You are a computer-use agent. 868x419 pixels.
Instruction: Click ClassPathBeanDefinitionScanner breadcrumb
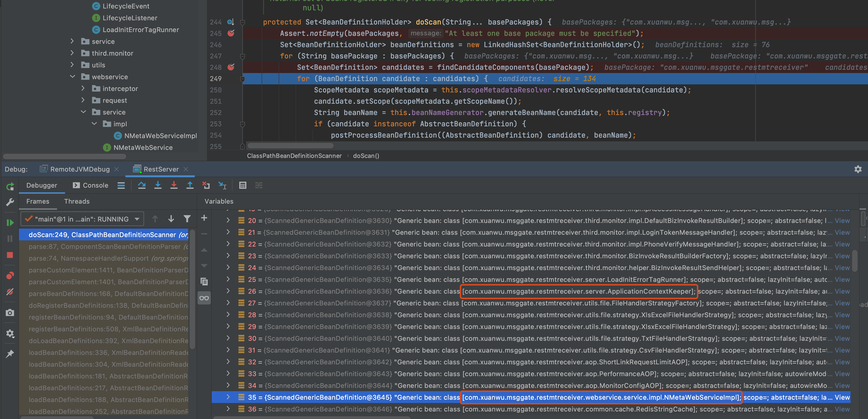[x=294, y=156]
